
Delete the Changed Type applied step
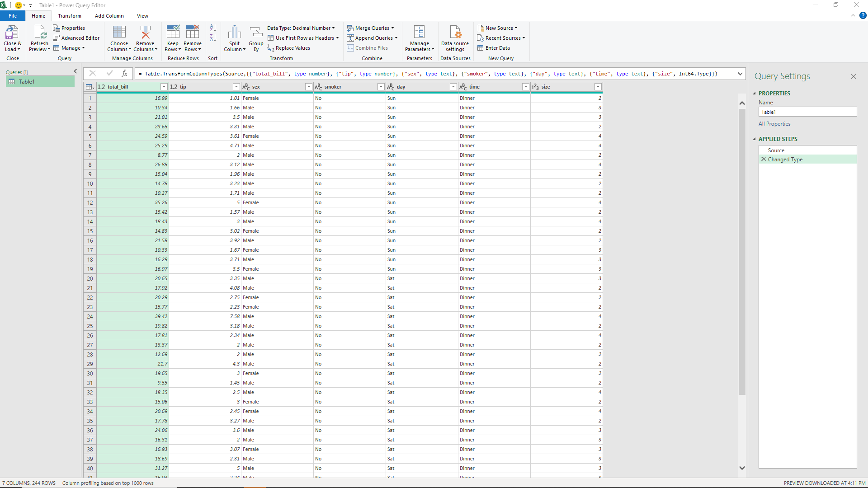click(764, 159)
